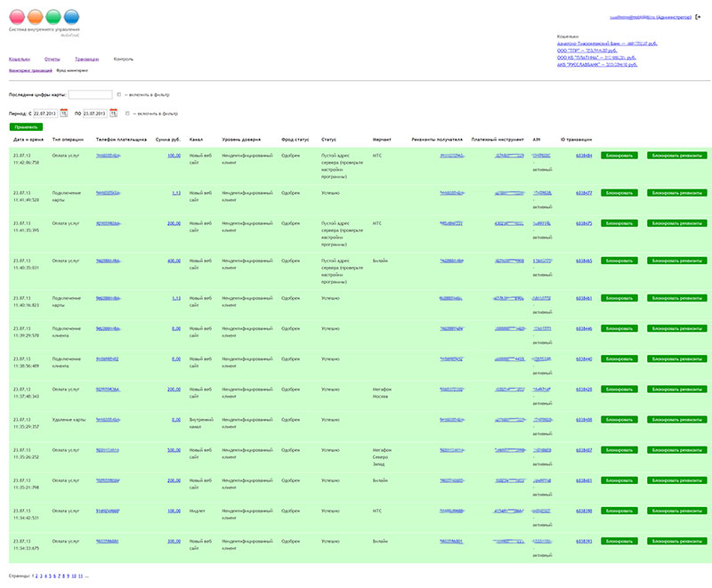
Task: Click Блокировать for transaction 6838484
Action: [619, 155]
